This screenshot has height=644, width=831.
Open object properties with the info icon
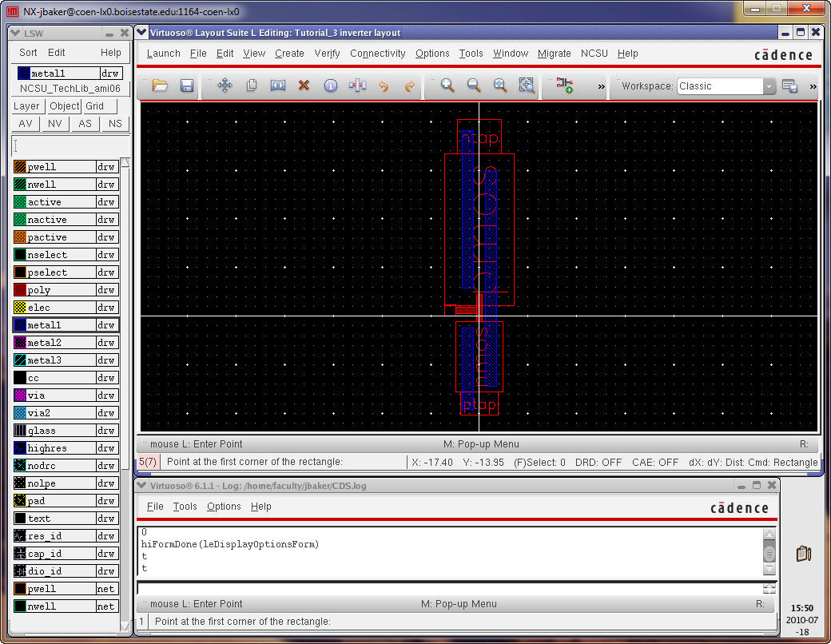(330, 85)
